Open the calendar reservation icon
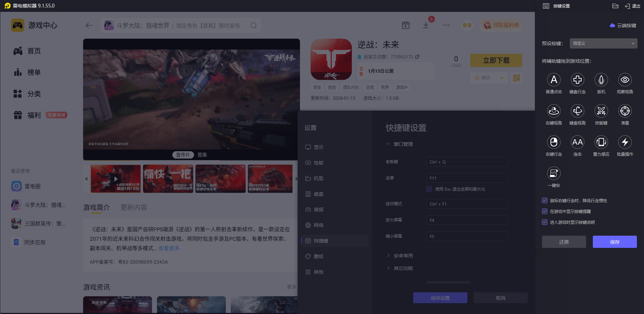644x314 pixels. [x=406, y=25]
